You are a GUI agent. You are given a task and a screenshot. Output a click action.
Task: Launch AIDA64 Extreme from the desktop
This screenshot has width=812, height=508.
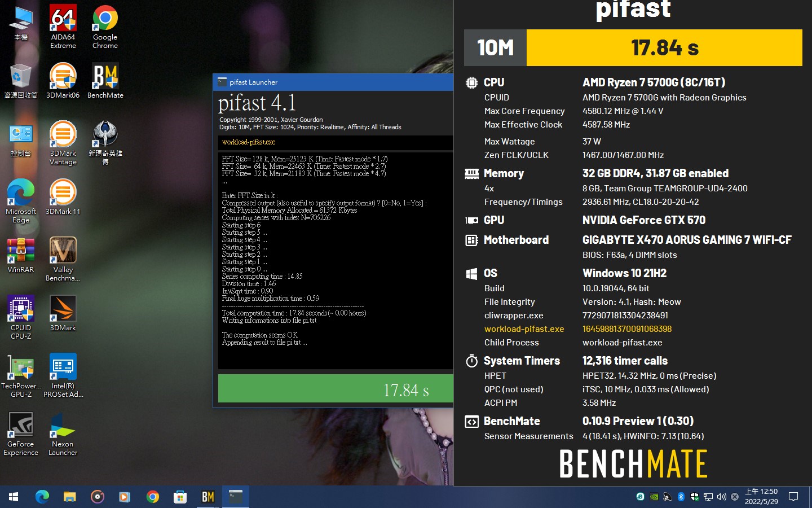(63, 27)
